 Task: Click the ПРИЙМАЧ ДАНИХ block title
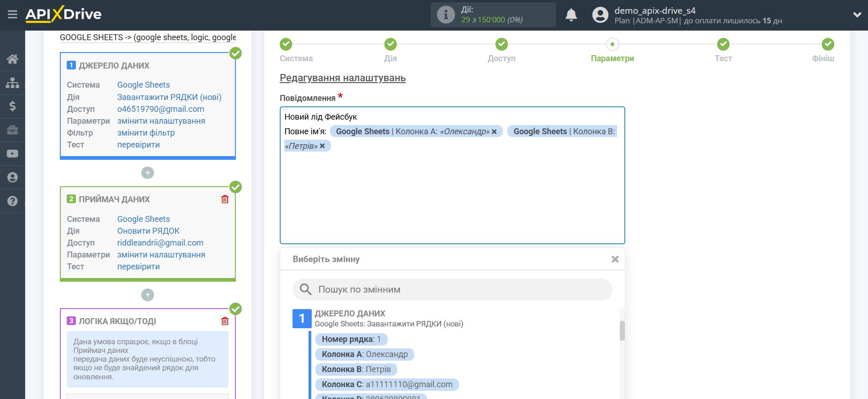[114, 199]
